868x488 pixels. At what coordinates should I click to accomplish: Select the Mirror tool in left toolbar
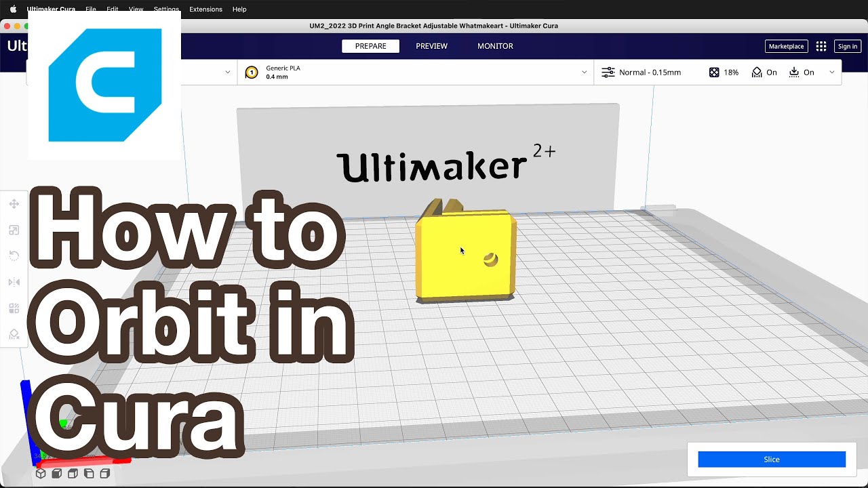click(x=14, y=282)
